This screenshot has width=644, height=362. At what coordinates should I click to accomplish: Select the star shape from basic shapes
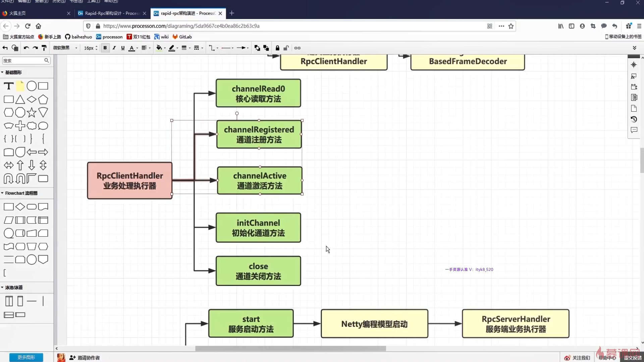[32, 113]
